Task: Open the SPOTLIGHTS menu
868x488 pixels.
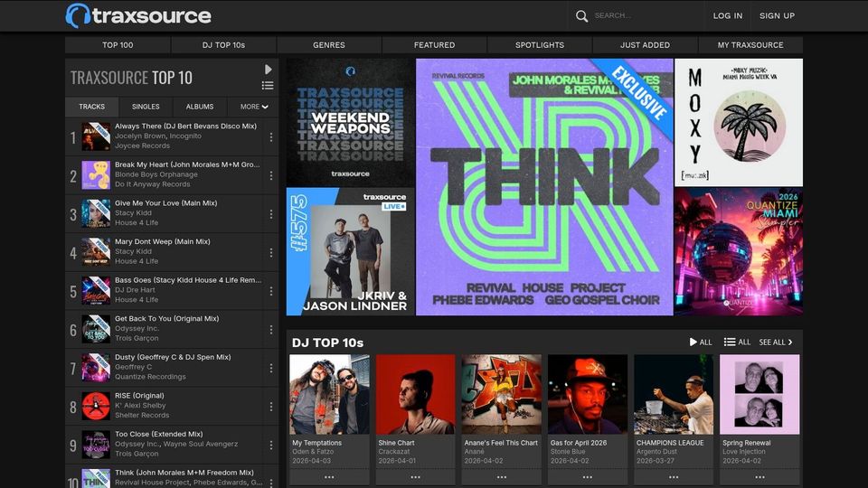Action: pos(540,45)
